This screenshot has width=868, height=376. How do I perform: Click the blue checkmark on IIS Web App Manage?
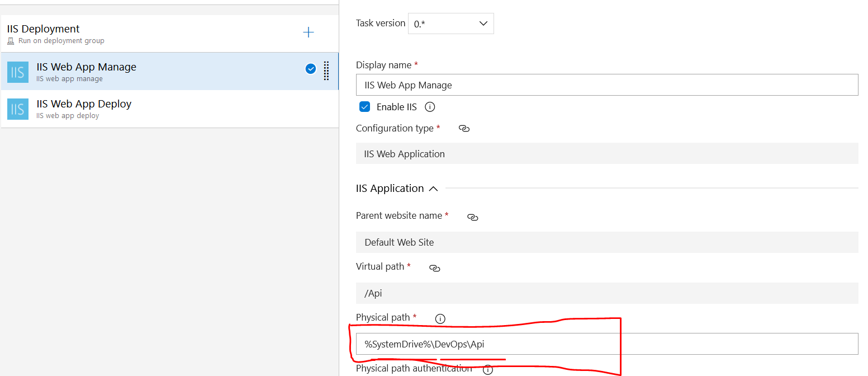point(311,69)
